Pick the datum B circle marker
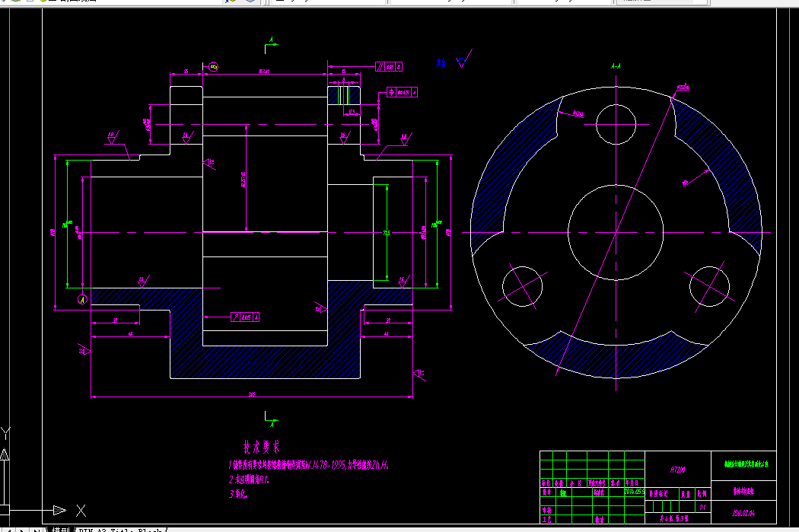The height and width of the screenshot is (532, 799). click(x=214, y=67)
